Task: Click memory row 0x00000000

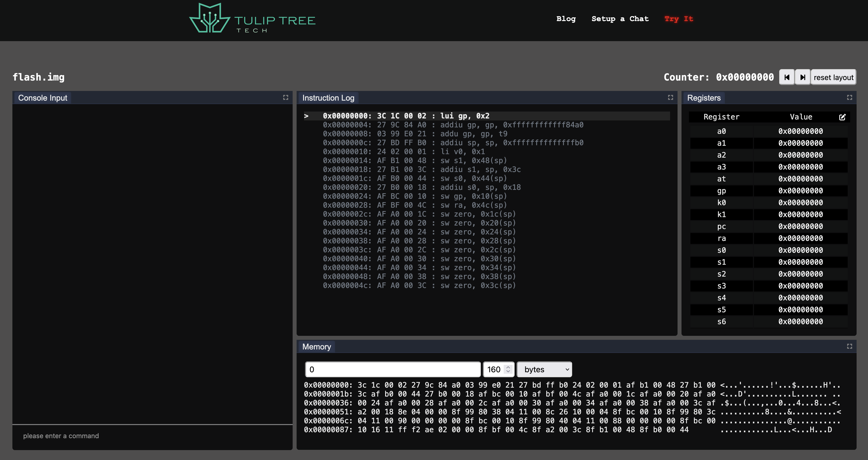Action: [x=572, y=385]
